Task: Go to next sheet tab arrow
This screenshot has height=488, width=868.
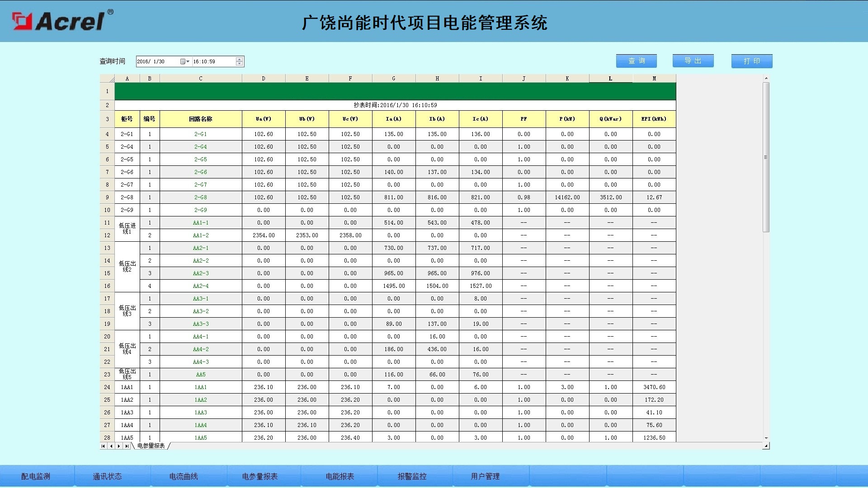Action: click(119, 446)
